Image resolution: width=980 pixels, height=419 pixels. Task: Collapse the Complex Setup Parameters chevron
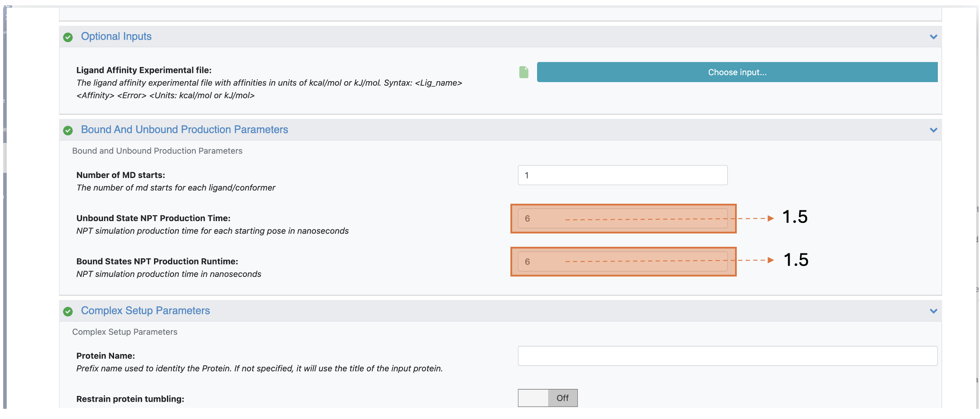[x=933, y=311]
